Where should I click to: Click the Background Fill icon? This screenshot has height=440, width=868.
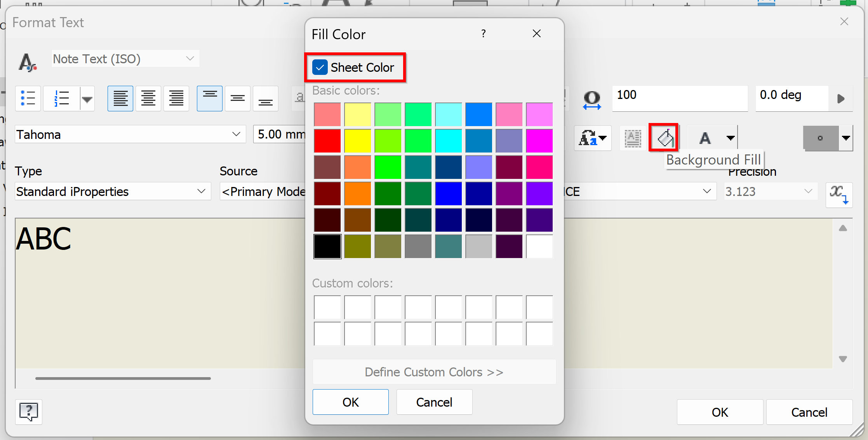[664, 138]
